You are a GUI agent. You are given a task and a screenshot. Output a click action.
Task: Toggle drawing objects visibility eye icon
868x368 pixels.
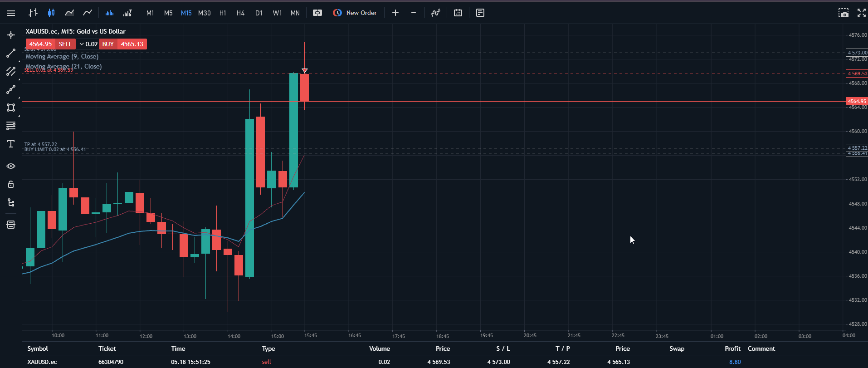[11, 166]
